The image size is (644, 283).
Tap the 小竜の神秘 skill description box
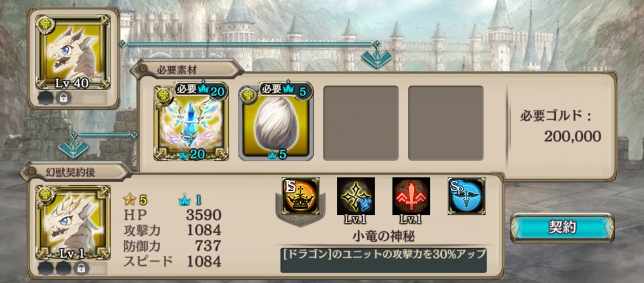click(x=384, y=260)
